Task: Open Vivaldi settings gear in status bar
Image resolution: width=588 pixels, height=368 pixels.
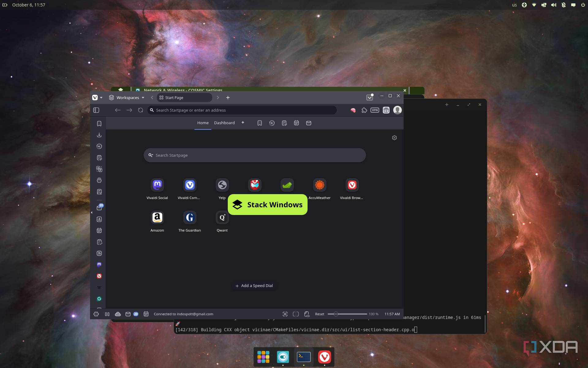Action: point(96,314)
